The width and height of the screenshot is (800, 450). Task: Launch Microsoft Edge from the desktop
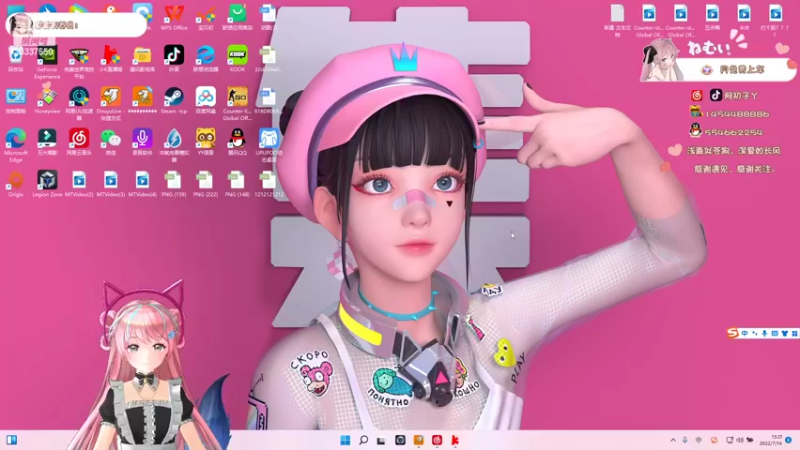tap(16, 145)
